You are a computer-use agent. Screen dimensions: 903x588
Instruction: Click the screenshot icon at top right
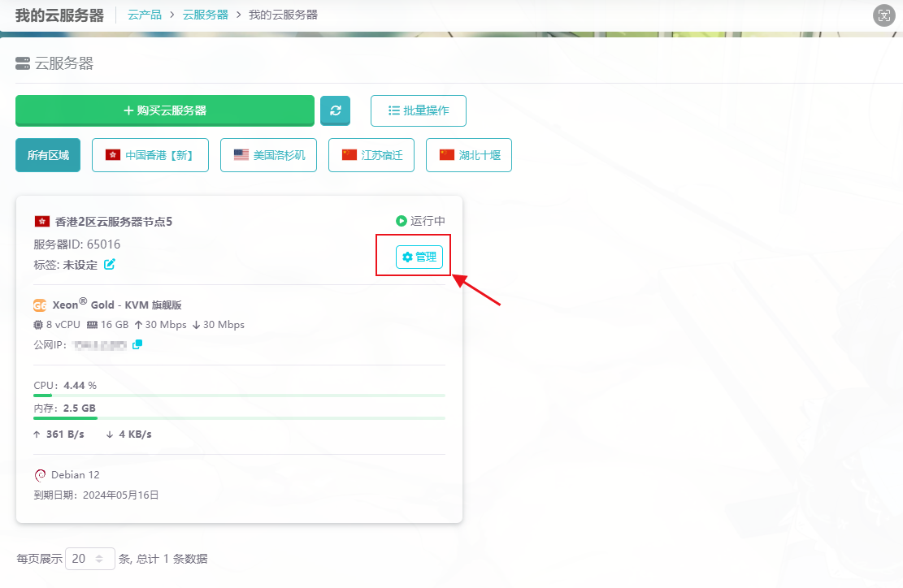click(883, 15)
